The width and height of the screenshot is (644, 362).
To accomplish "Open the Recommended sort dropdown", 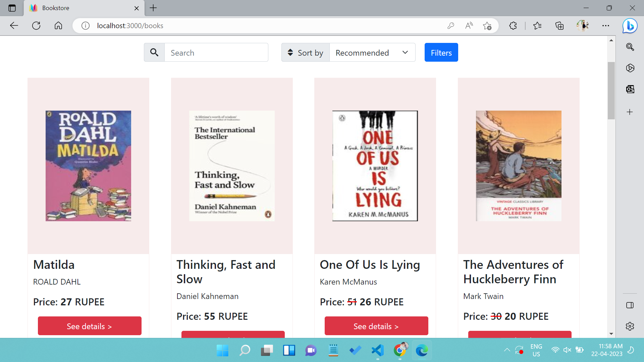I will pos(372,52).
